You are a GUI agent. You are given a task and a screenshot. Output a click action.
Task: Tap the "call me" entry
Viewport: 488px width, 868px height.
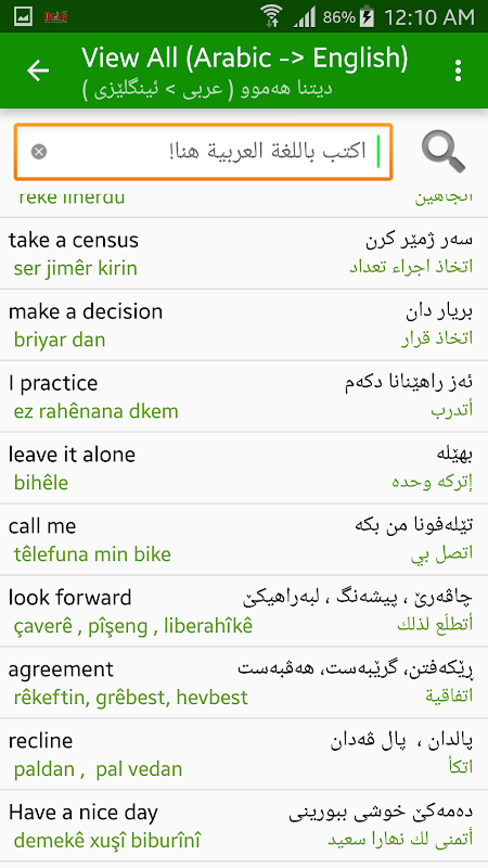pyautogui.click(x=244, y=540)
